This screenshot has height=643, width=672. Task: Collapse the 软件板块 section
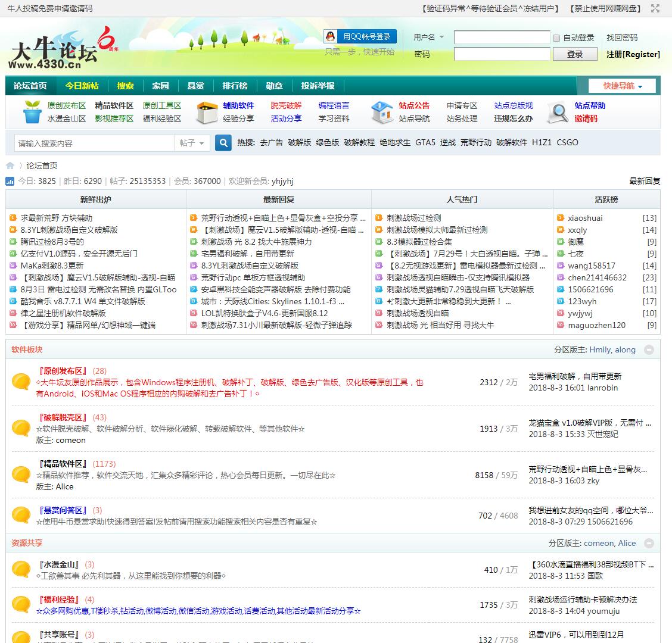[649, 350]
